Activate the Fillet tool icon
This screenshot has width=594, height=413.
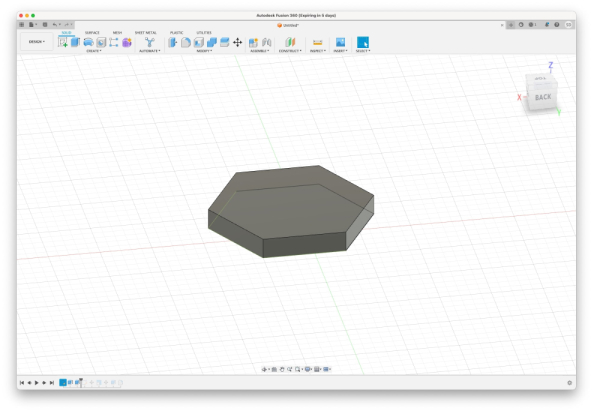[186, 42]
